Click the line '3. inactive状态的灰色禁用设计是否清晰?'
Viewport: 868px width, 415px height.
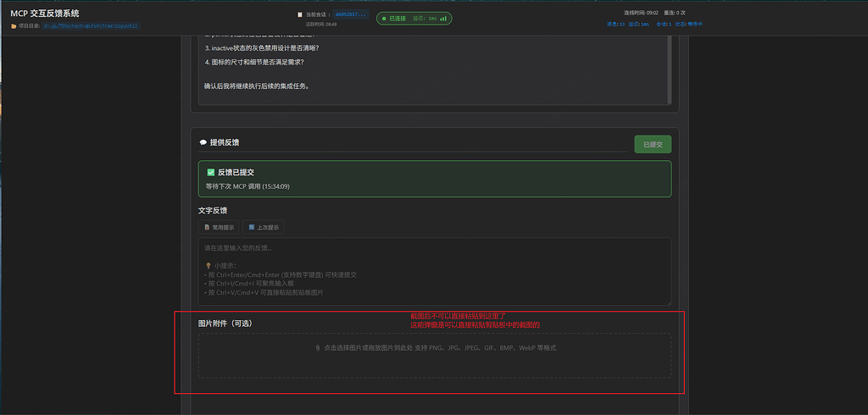[262, 48]
